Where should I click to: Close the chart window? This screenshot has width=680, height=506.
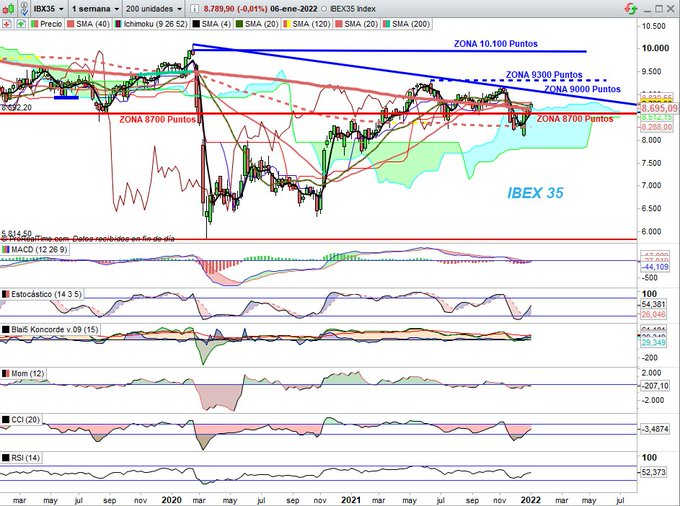tap(671, 9)
